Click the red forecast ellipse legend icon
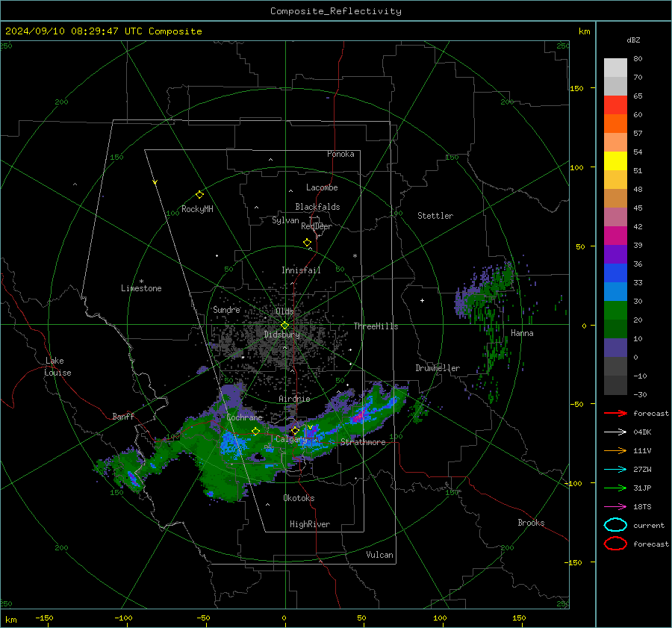The width and height of the screenshot is (672, 628). [x=615, y=544]
